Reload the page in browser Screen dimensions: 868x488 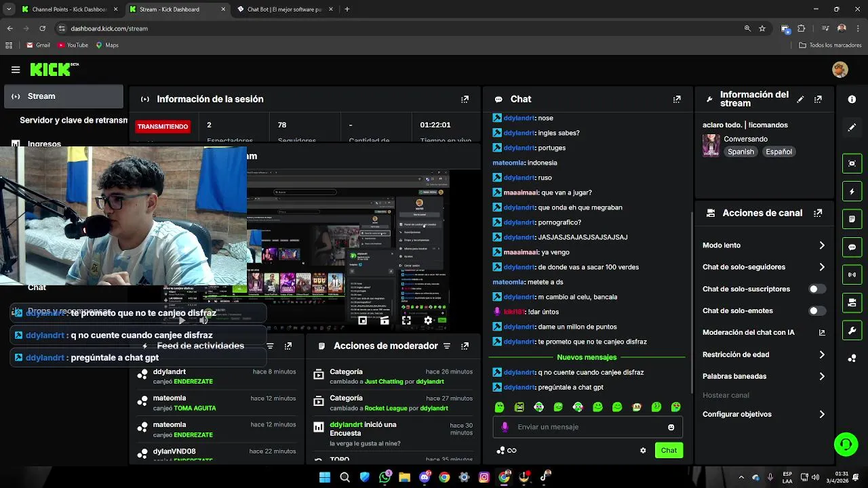coord(42,28)
